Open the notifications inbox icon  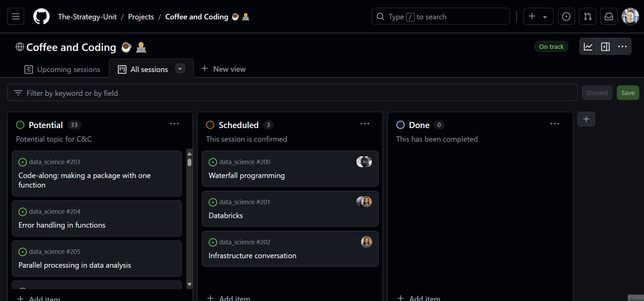609,16
